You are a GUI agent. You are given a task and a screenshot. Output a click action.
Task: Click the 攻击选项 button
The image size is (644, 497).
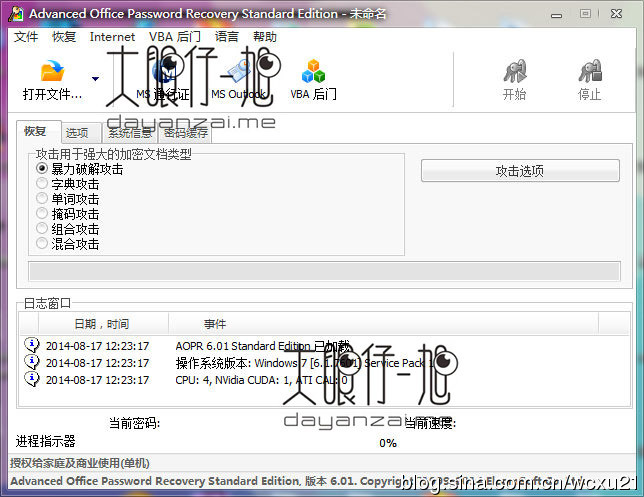click(x=520, y=171)
